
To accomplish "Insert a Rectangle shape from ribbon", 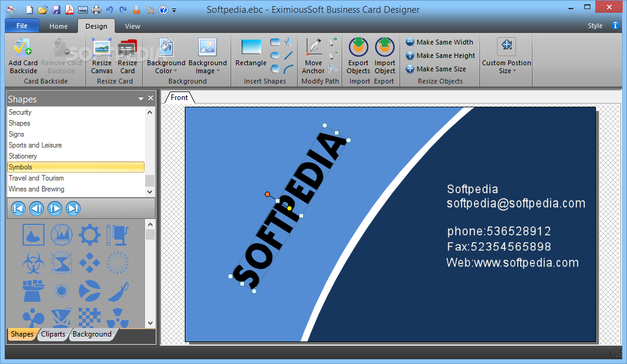I will [x=251, y=52].
